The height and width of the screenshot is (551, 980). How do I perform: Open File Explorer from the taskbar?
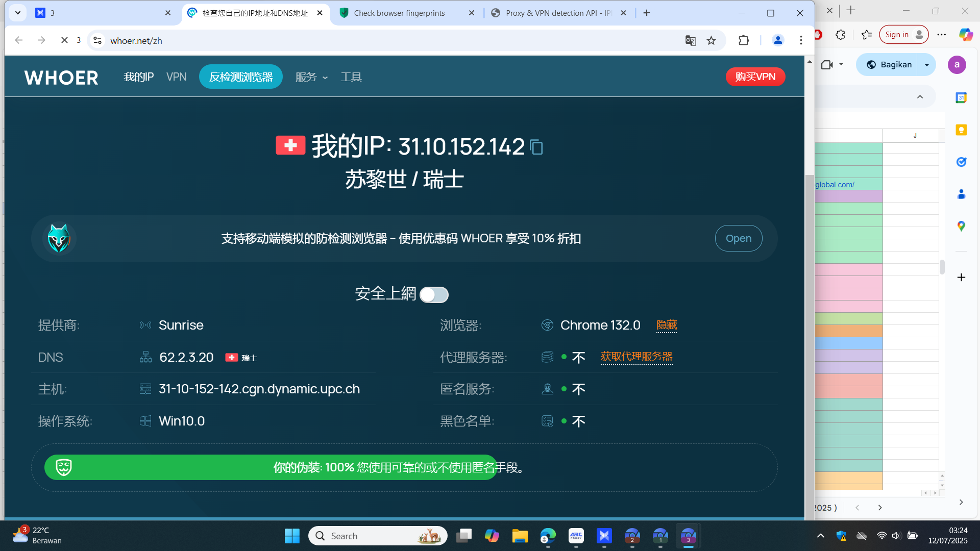[520, 536]
